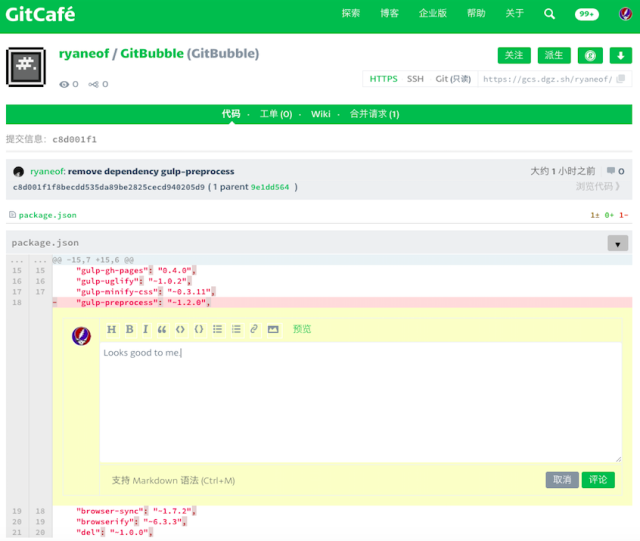Image resolution: width=640 pixels, height=541 pixels.
Task: Click the circular icon button beside 派生
Action: pos(590,56)
